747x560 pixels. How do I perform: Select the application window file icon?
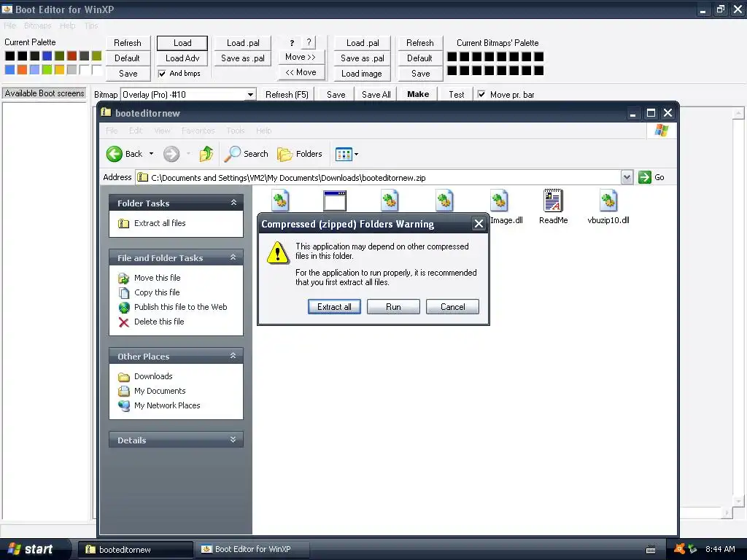pos(334,201)
